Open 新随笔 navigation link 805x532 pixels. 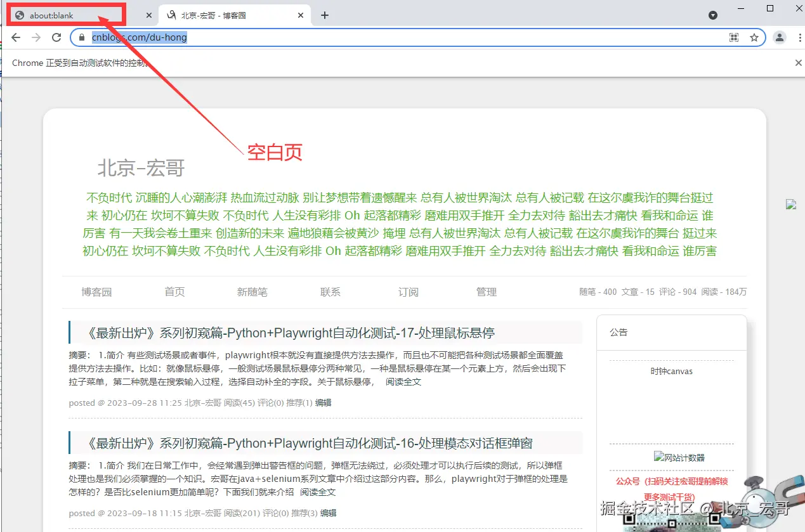252,292
